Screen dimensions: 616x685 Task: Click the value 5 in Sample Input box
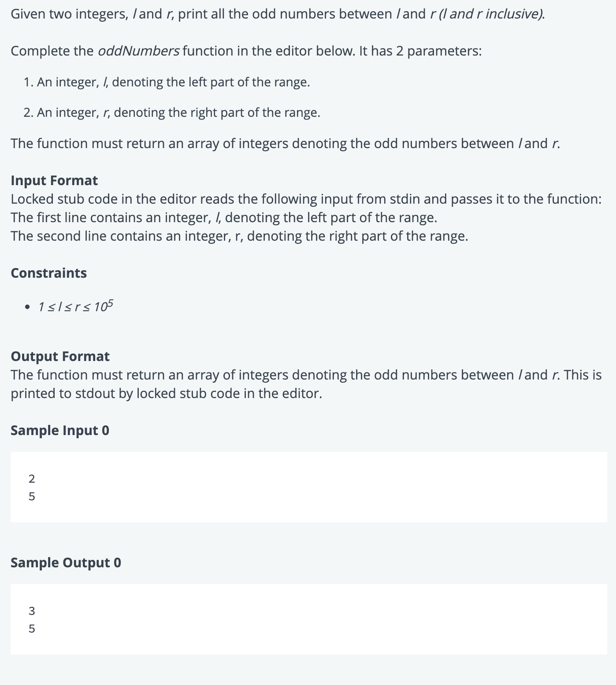[x=32, y=496]
